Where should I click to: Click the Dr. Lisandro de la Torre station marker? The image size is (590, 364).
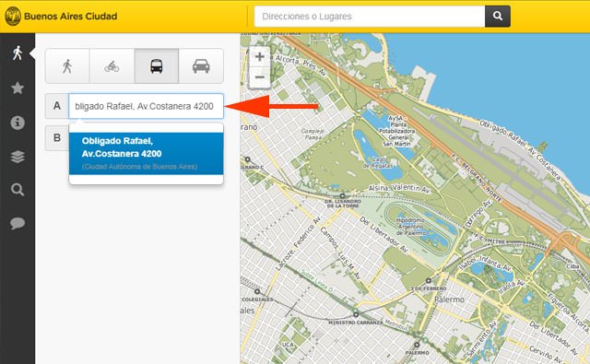tap(342, 196)
